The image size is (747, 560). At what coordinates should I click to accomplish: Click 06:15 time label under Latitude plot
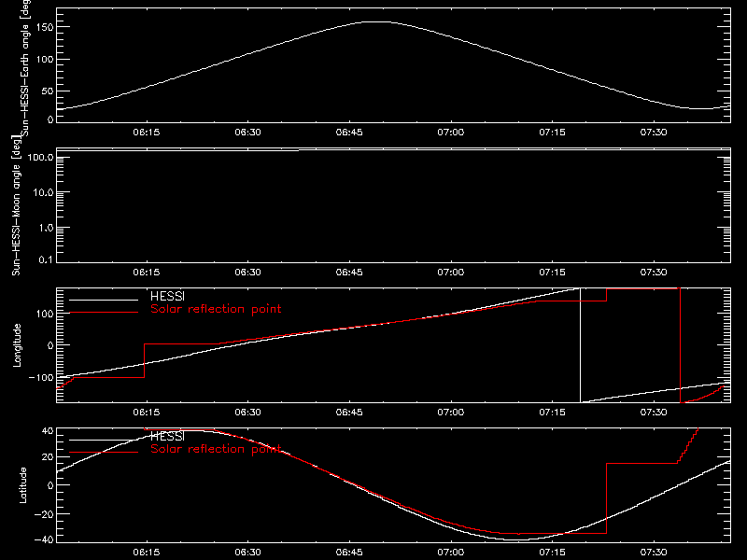(x=147, y=553)
